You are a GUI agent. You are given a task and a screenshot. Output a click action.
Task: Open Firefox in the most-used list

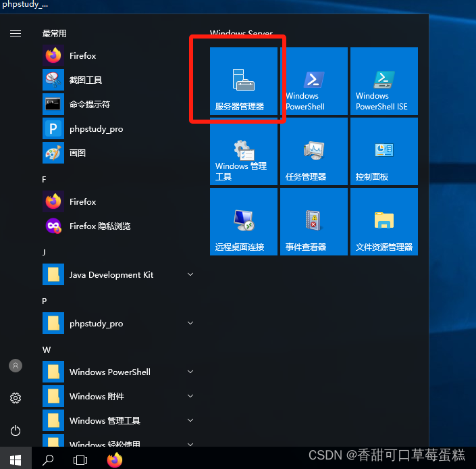(118, 55)
